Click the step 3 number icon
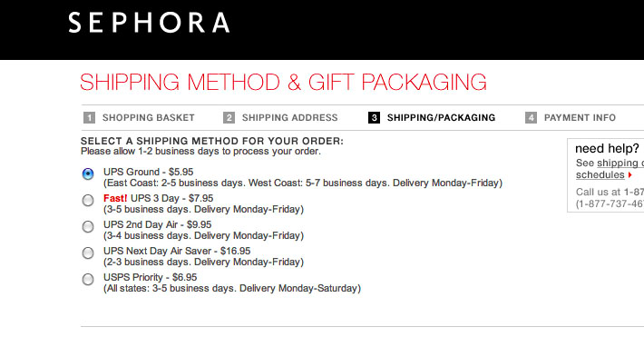The width and height of the screenshot is (644, 337). pyautogui.click(x=374, y=118)
